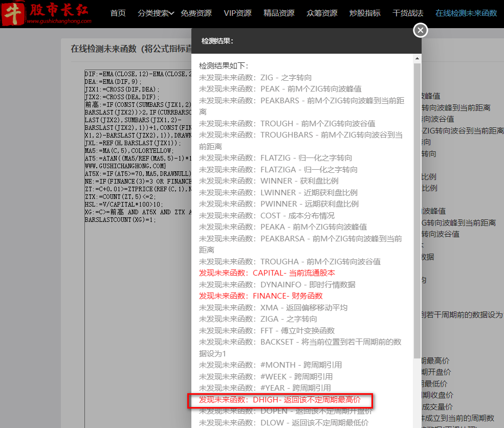Viewport: 504px width, 428px height.
Task: Click the scroll-up arrow in result dialog
Action: [417, 58]
